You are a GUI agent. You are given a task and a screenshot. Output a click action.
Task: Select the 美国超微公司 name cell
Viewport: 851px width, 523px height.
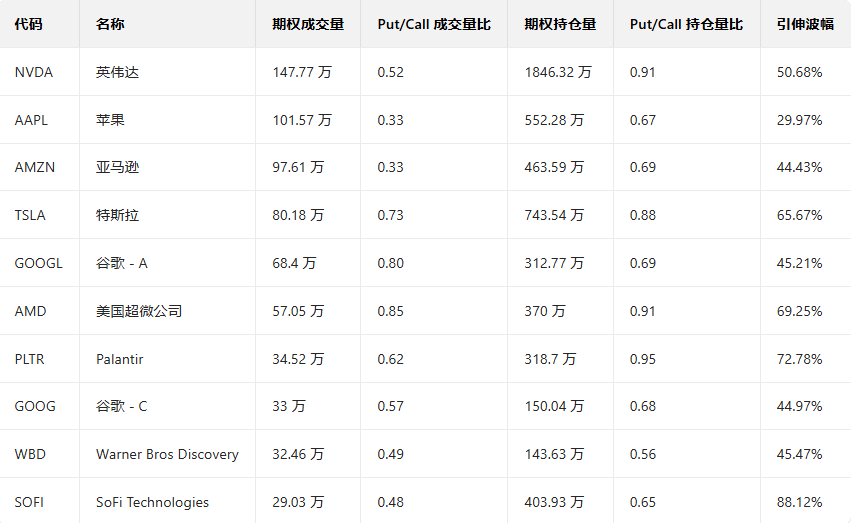click(139, 311)
